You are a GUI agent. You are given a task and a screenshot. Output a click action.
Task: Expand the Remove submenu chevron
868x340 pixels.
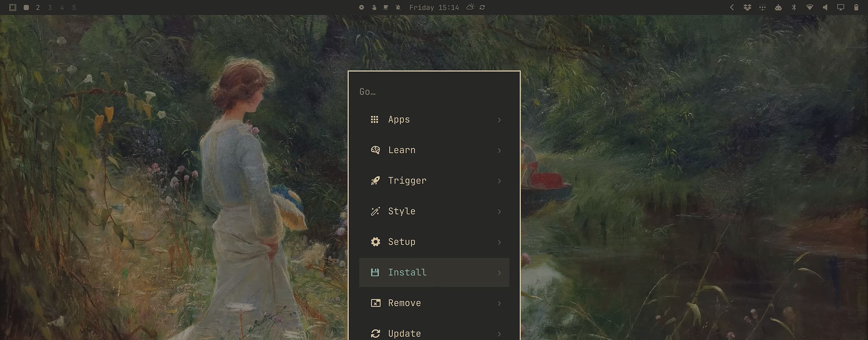[x=499, y=303]
